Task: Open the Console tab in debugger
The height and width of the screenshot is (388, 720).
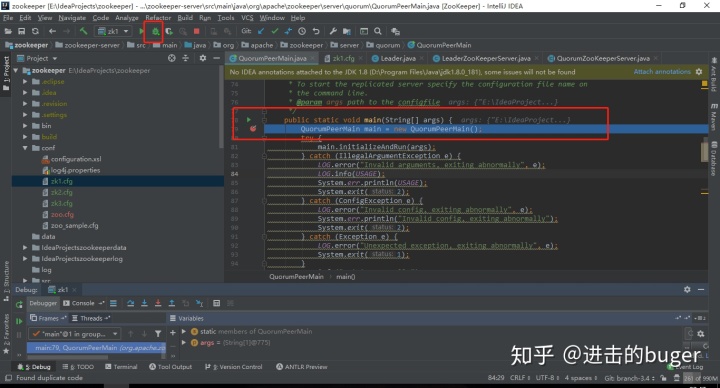Action: pyautogui.click(x=83, y=303)
